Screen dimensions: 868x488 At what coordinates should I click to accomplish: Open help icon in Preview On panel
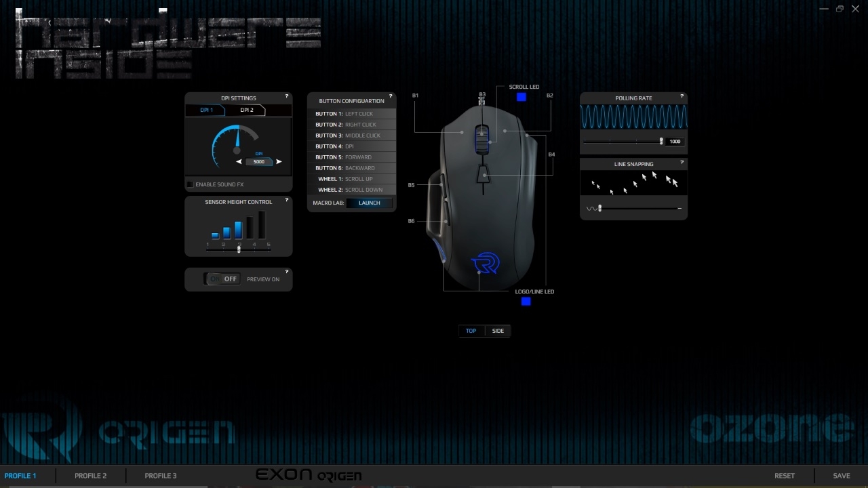click(x=287, y=272)
